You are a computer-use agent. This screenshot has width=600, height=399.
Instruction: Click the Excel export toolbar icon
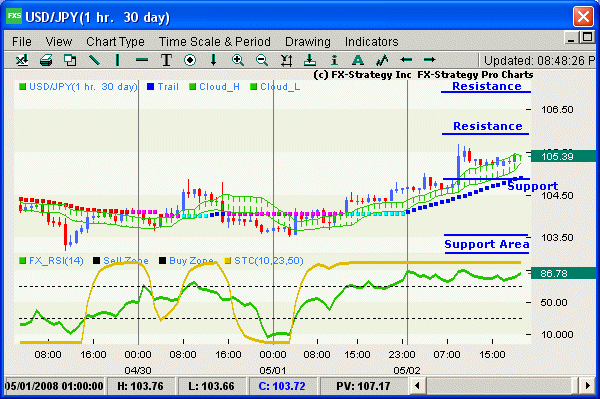coord(22,60)
